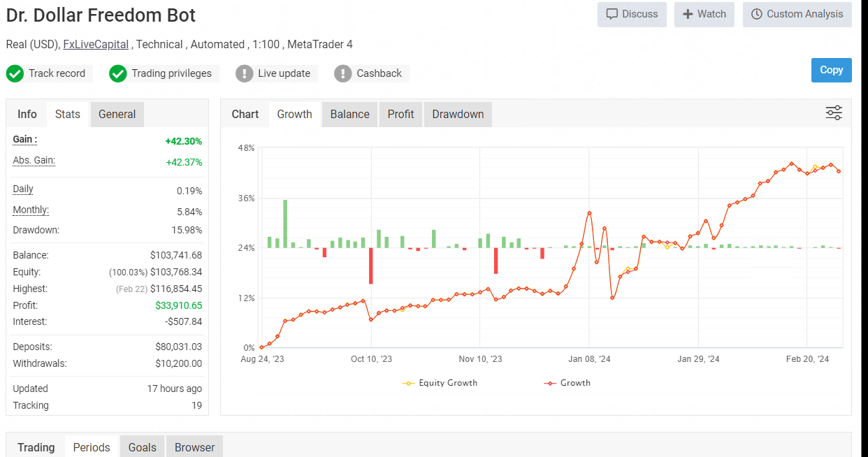The image size is (868, 457).
Task: Click the Cashback exclamation icon
Action: click(x=343, y=73)
